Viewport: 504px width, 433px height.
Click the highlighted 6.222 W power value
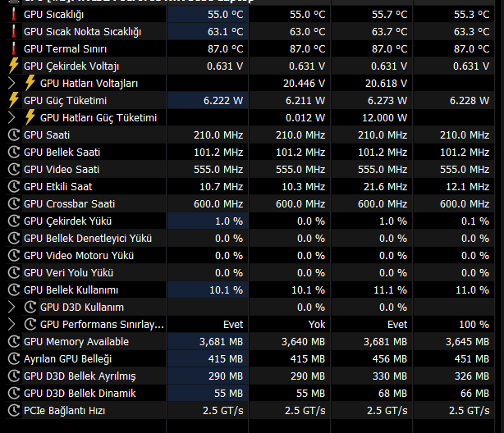click(223, 101)
